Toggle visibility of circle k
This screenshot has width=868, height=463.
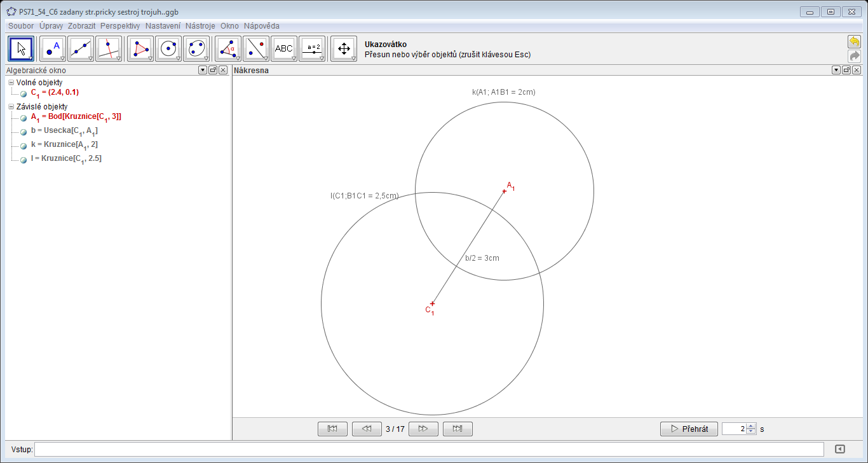pyautogui.click(x=24, y=146)
